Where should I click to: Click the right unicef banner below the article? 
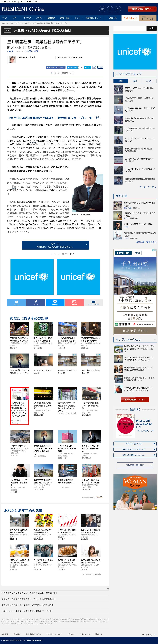79,277
